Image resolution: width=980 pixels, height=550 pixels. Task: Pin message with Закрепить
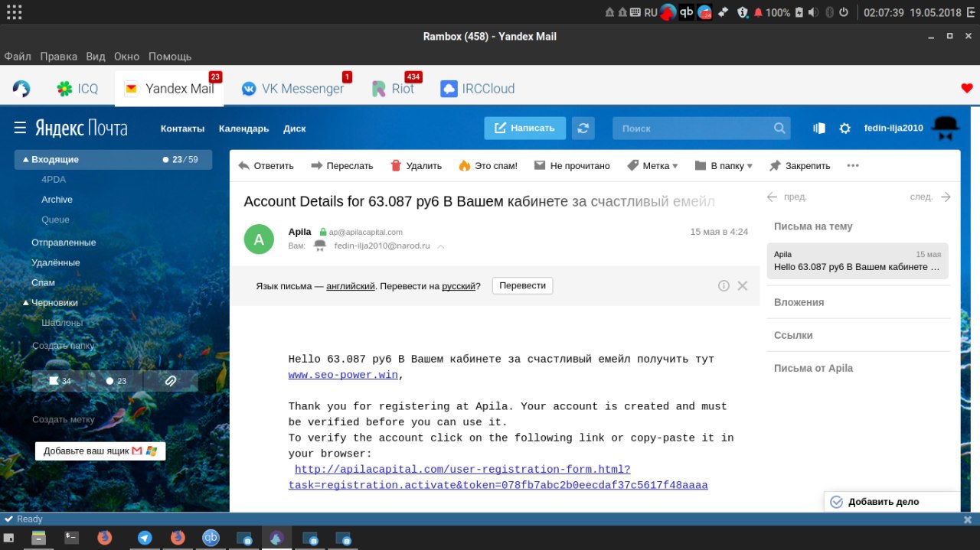pyautogui.click(x=799, y=166)
